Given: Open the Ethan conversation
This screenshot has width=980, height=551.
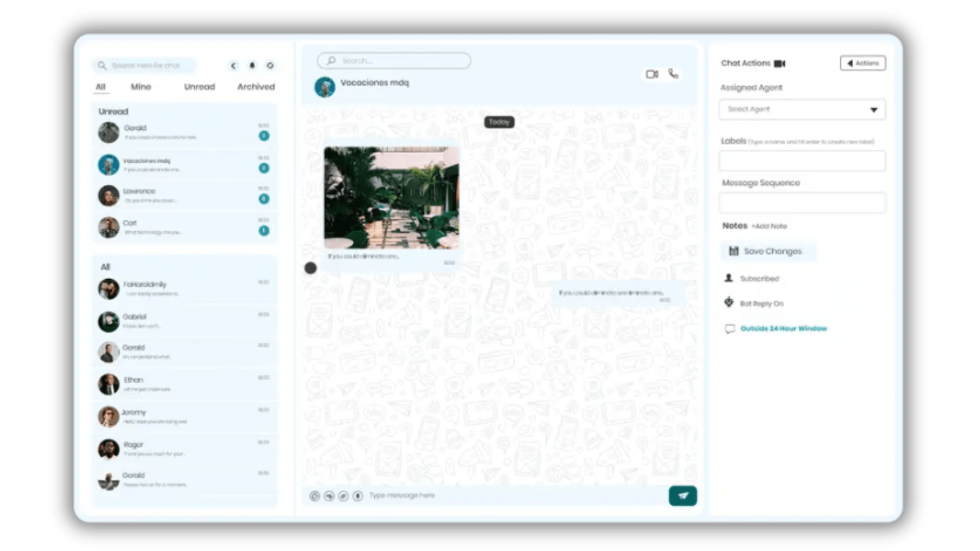Looking at the screenshot, I should [x=184, y=384].
